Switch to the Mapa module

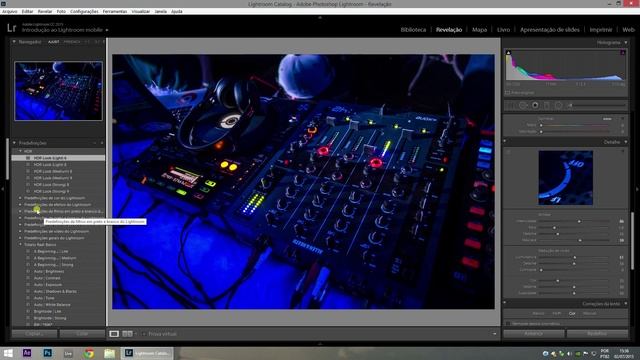click(x=479, y=30)
